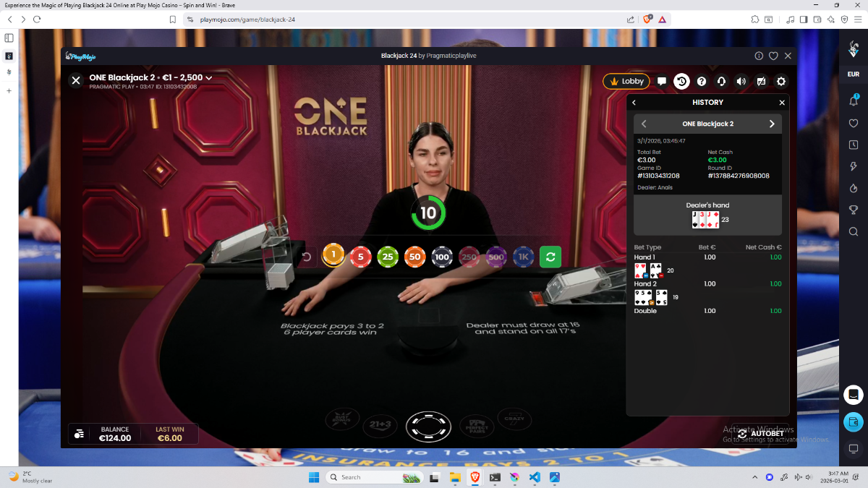Go back in History panel header

coord(634,103)
